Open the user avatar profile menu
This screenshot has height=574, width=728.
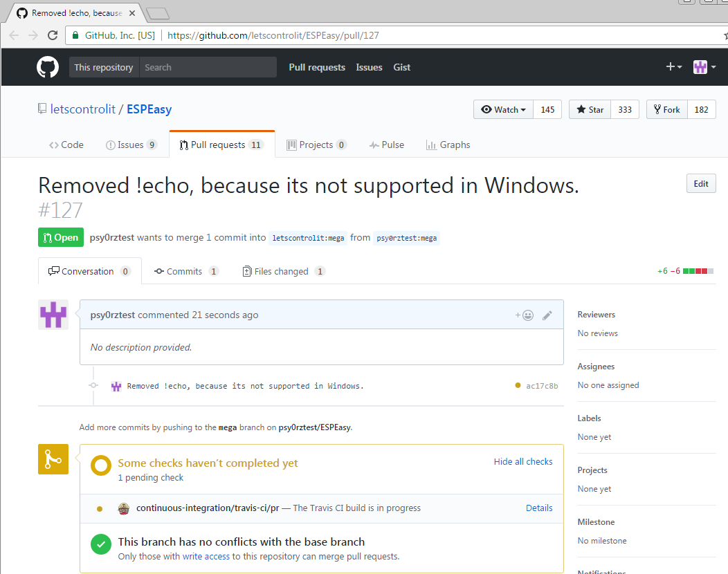coord(704,67)
